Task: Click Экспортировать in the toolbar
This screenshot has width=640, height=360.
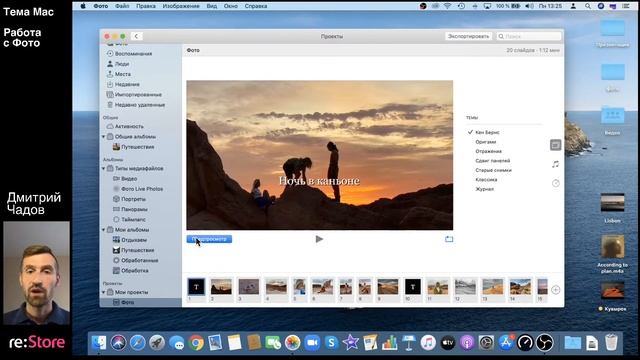Action: tap(468, 36)
